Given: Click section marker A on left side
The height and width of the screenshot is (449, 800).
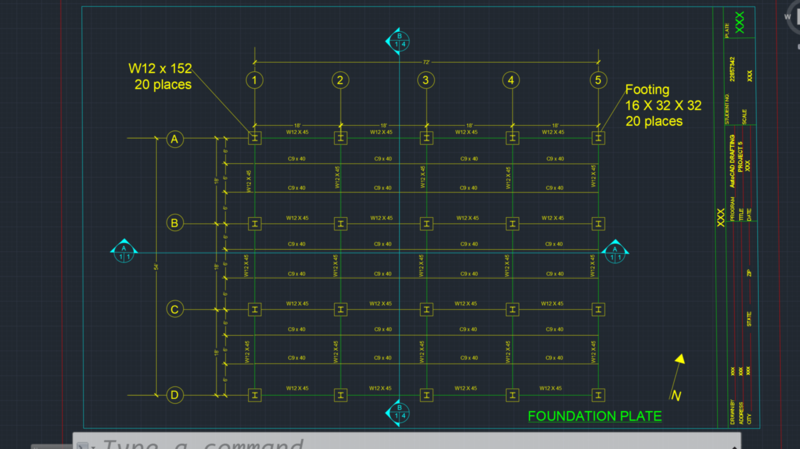Looking at the screenshot, I should click(124, 251).
